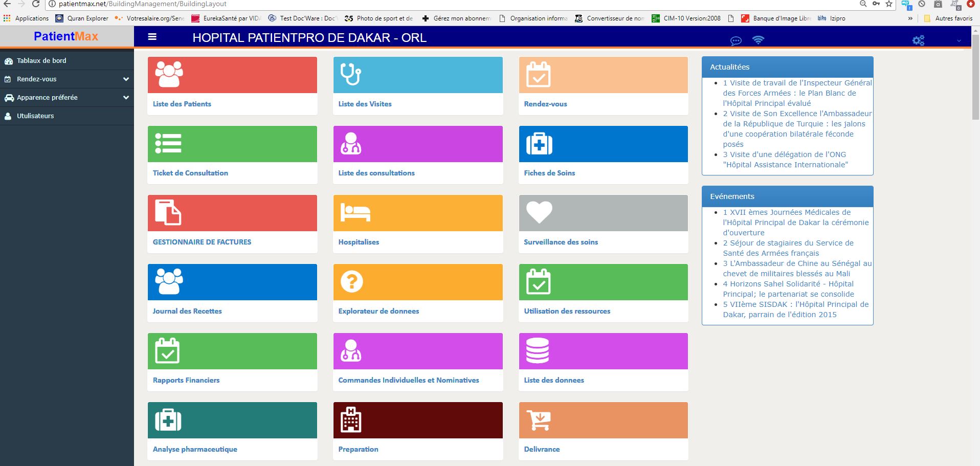Open Tableaux de bord in sidebar
The image size is (980, 466).
(x=41, y=61)
